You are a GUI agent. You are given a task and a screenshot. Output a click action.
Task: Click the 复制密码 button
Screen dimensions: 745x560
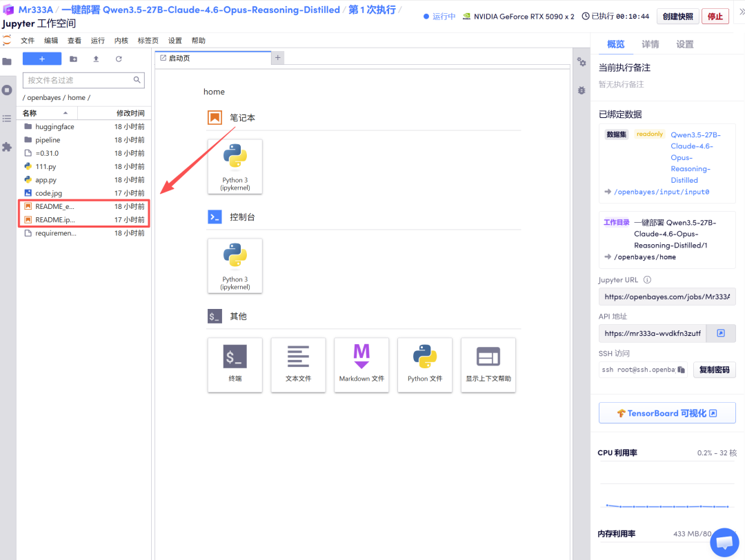point(714,370)
